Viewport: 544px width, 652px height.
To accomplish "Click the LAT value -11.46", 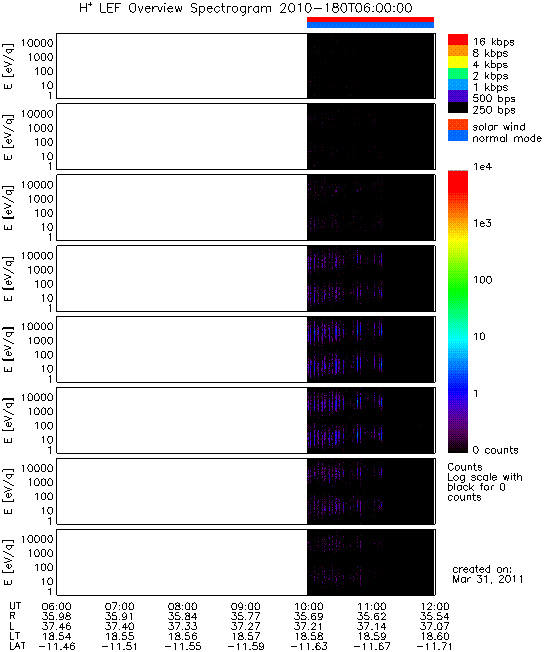I will coord(57,647).
